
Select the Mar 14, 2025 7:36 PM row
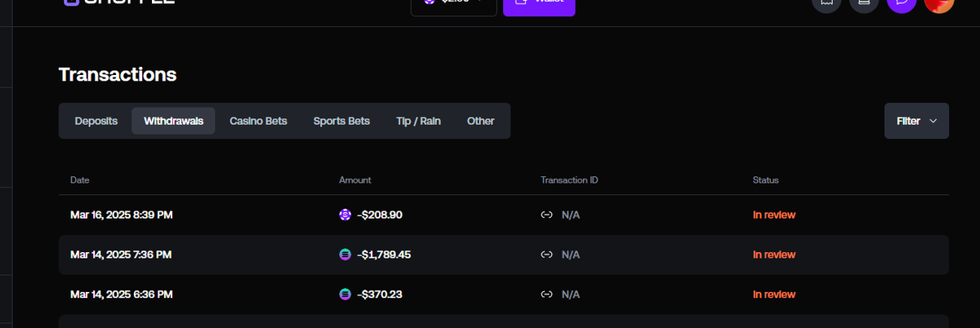click(x=504, y=255)
